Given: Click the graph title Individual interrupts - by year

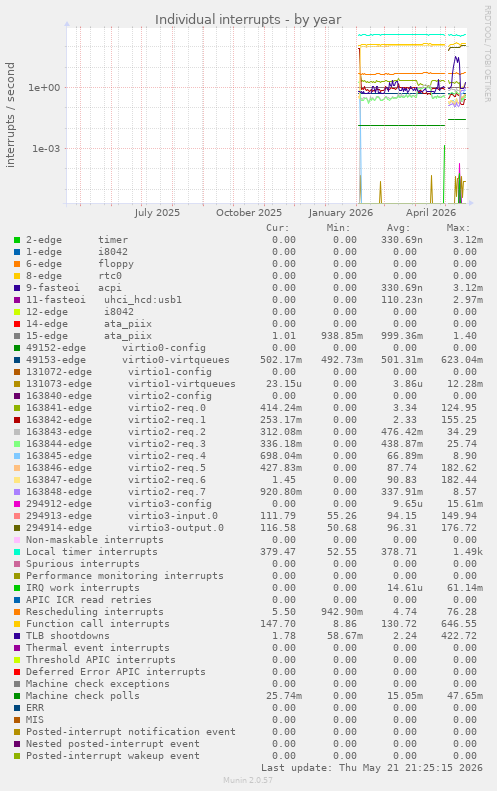Looking at the screenshot, I should tap(248, 20).
